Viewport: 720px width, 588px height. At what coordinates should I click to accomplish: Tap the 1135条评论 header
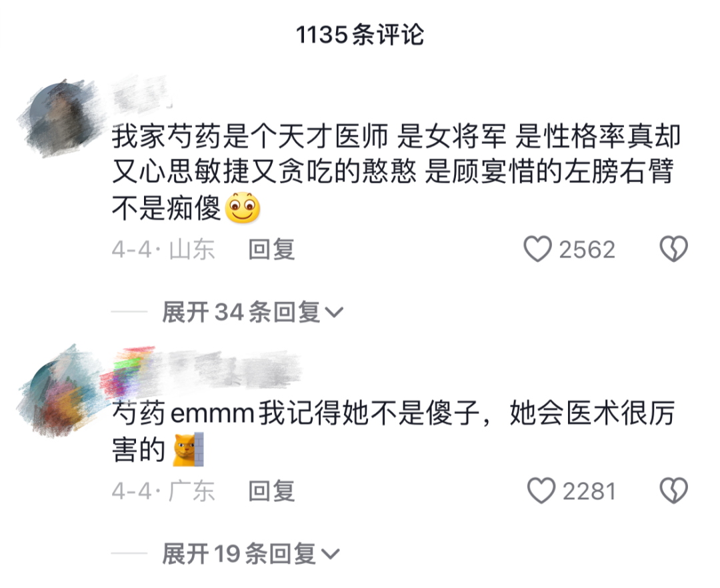[x=360, y=35]
